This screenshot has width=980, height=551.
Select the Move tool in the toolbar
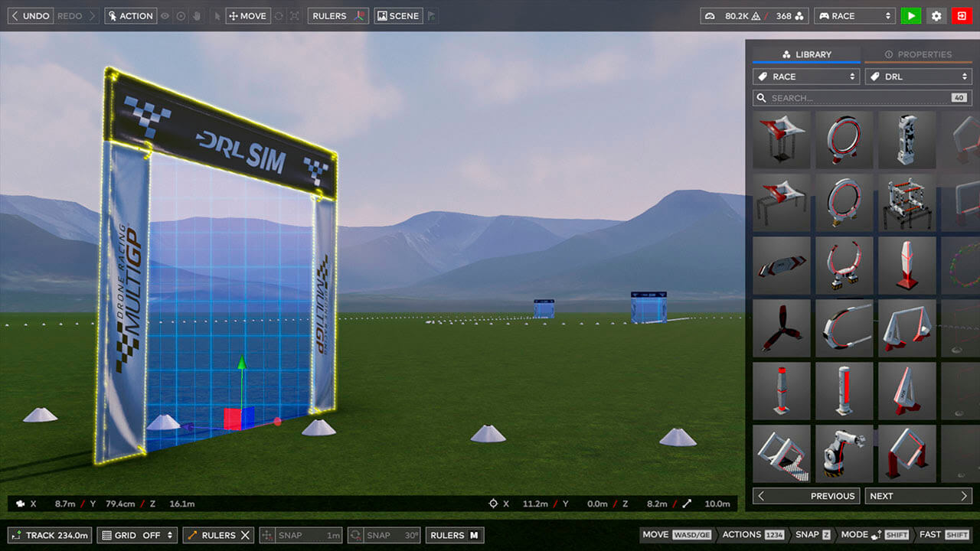(x=247, y=15)
